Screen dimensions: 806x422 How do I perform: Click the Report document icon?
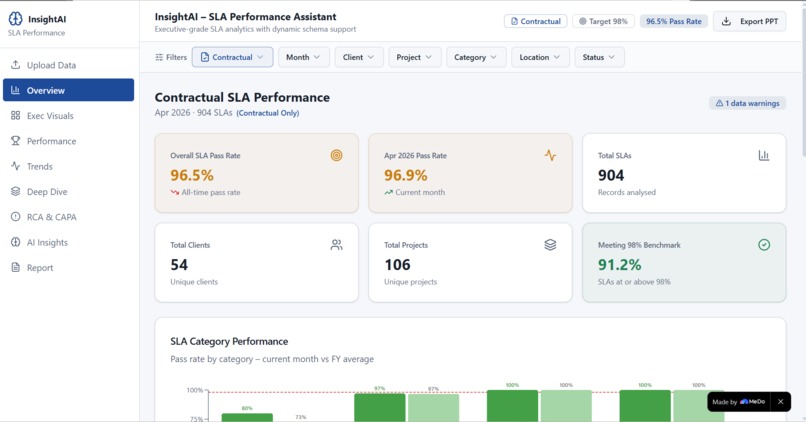[x=15, y=267]
